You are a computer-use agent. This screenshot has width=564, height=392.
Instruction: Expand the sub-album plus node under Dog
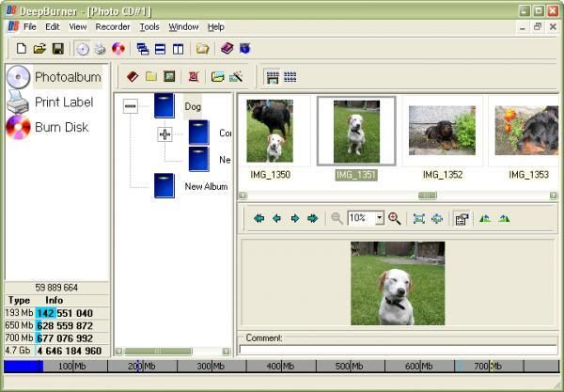164,134
